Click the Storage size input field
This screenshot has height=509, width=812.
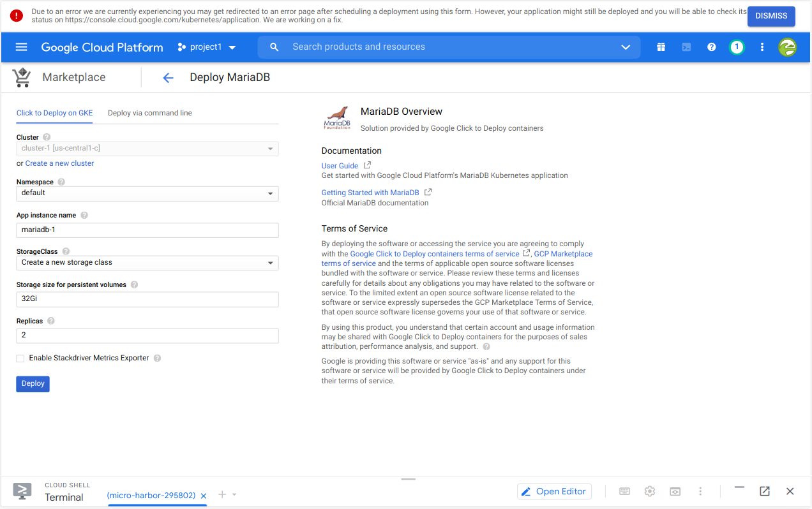[x=147, y=299]
